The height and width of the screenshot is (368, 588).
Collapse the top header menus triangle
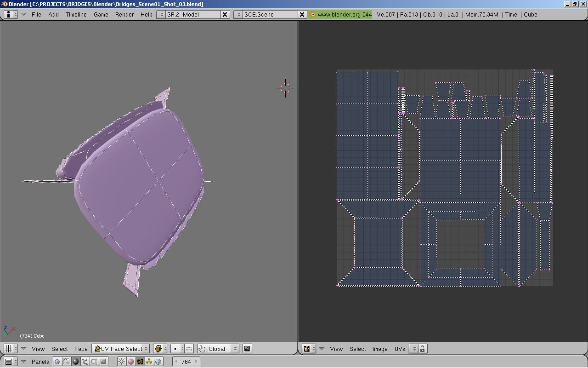pos(24,14)
